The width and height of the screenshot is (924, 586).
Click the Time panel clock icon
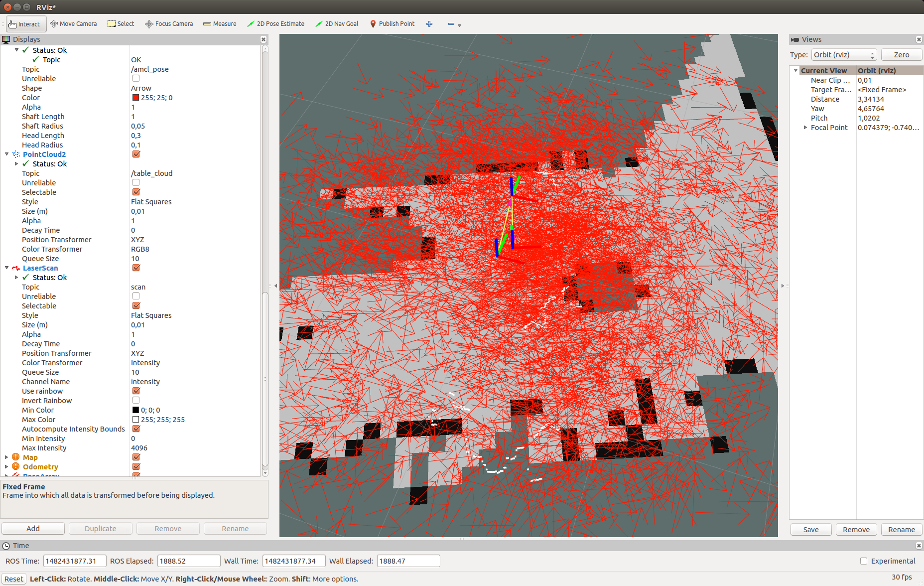pos(6,546)
